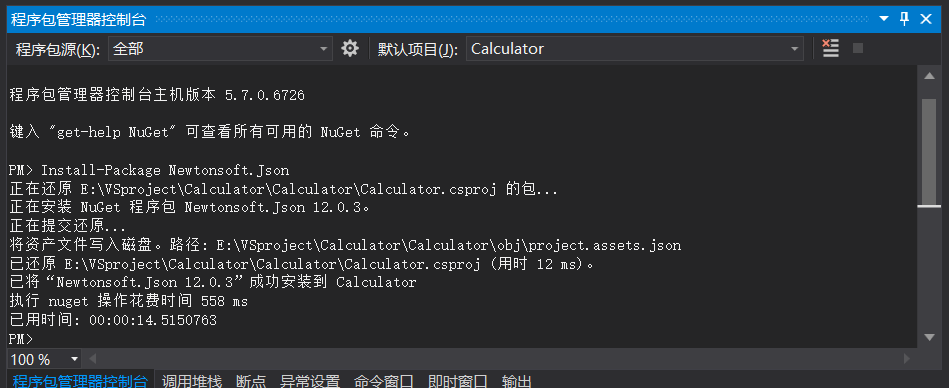Clear the console output icon
The height and width of the screenshot is (388, 949).
[831, 48]
